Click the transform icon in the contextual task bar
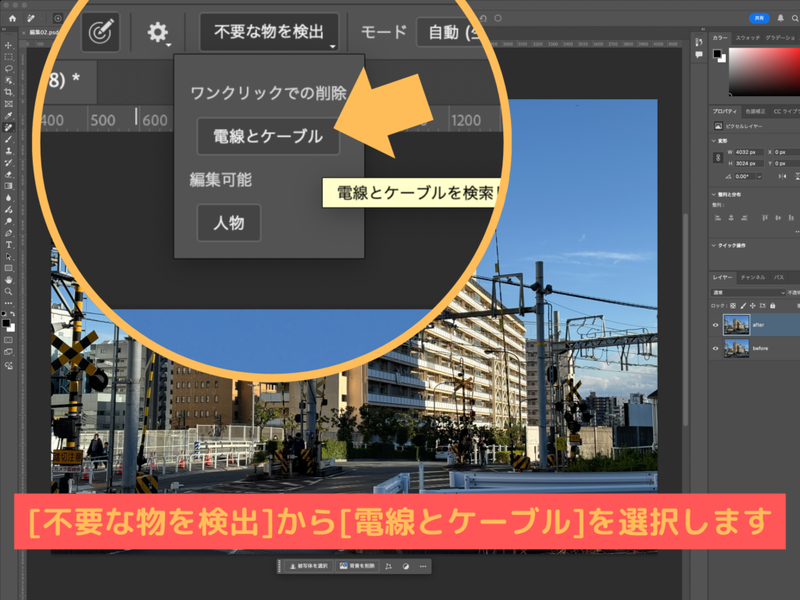The height and width of the screenshot is (600, 800). (388, 566)
